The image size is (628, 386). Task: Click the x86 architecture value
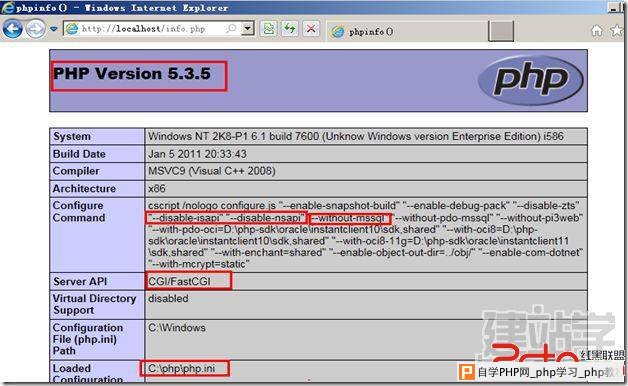[157, 189]
